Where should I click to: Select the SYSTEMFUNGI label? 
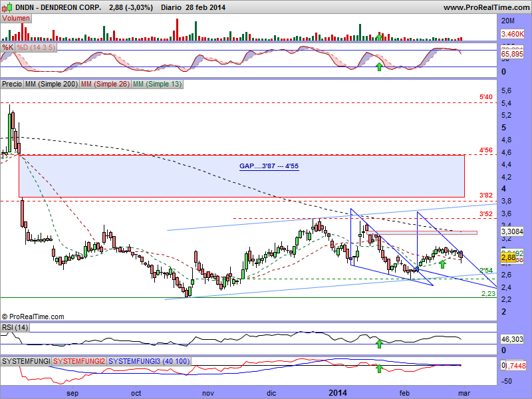point(26,361)
